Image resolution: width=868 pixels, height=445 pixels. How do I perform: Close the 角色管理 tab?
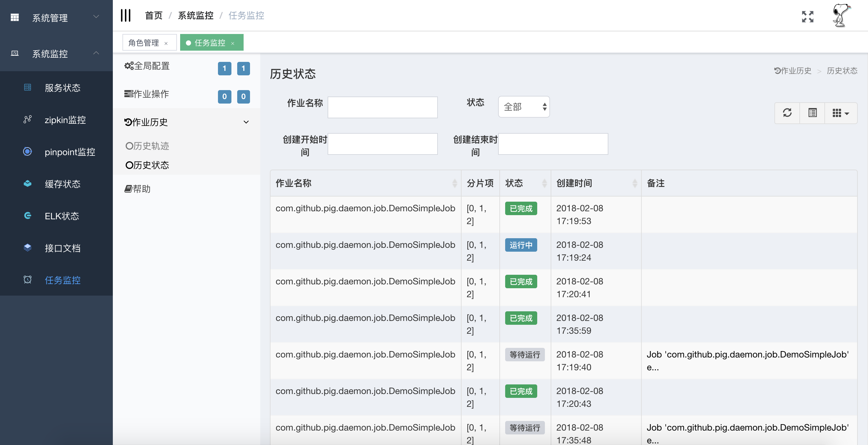pos(166,43)
